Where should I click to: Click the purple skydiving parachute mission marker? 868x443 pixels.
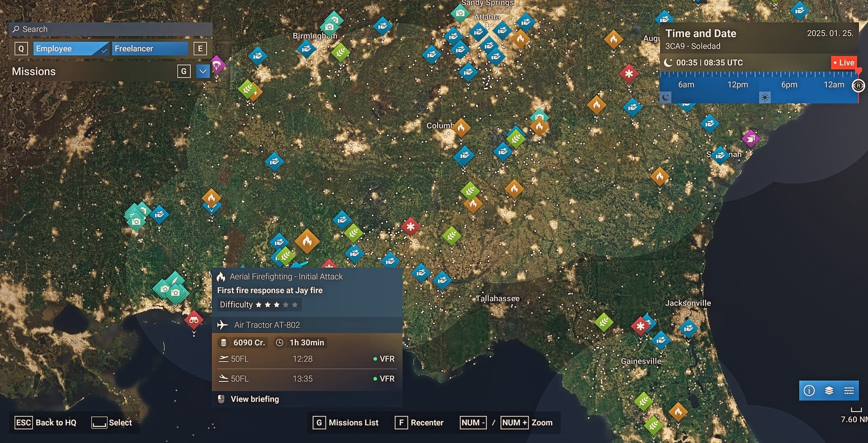[217, 65]
